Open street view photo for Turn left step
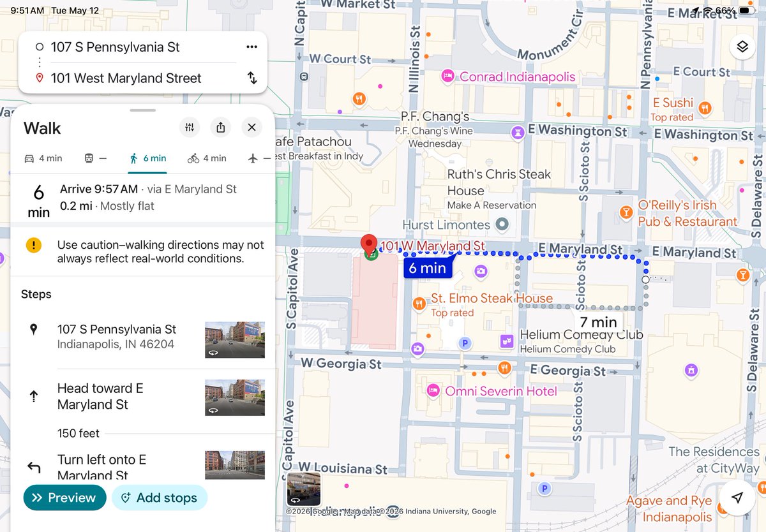This screenshot has height=532, width=766. [234, 465]
